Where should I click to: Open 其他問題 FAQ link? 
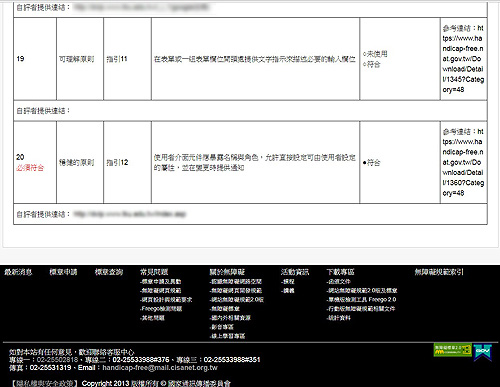coord(152,318)
